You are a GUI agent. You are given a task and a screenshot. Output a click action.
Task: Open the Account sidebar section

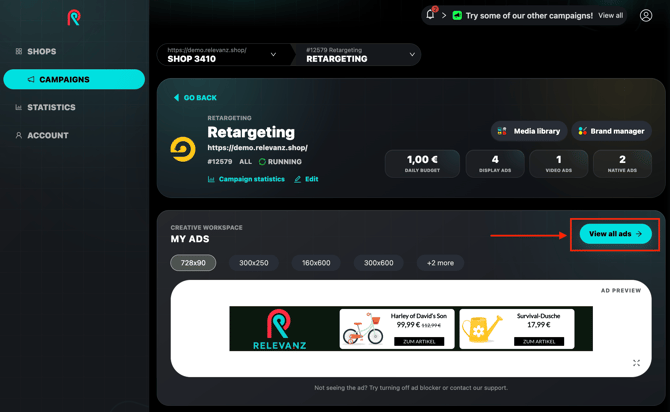click(x=42, y=135)
